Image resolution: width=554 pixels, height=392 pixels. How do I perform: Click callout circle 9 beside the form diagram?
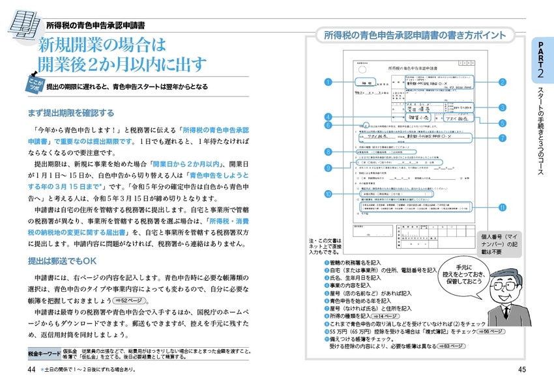click(328, 167)
